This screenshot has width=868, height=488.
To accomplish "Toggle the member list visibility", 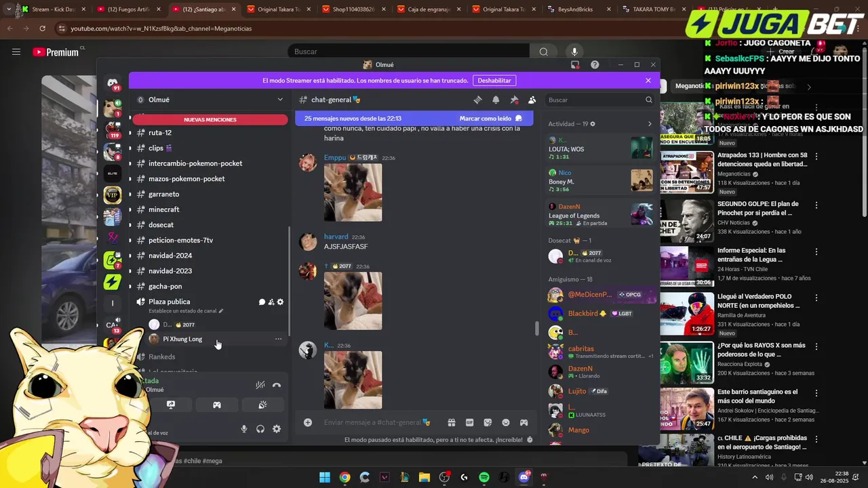I will tap(532, 100).
